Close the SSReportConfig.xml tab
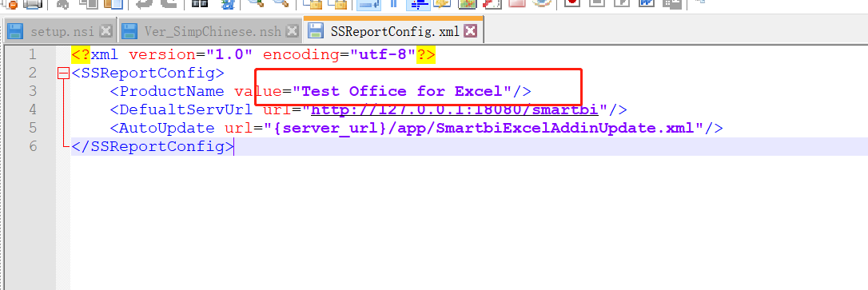Viewport: 868px width, 290px height. (471, 31)
